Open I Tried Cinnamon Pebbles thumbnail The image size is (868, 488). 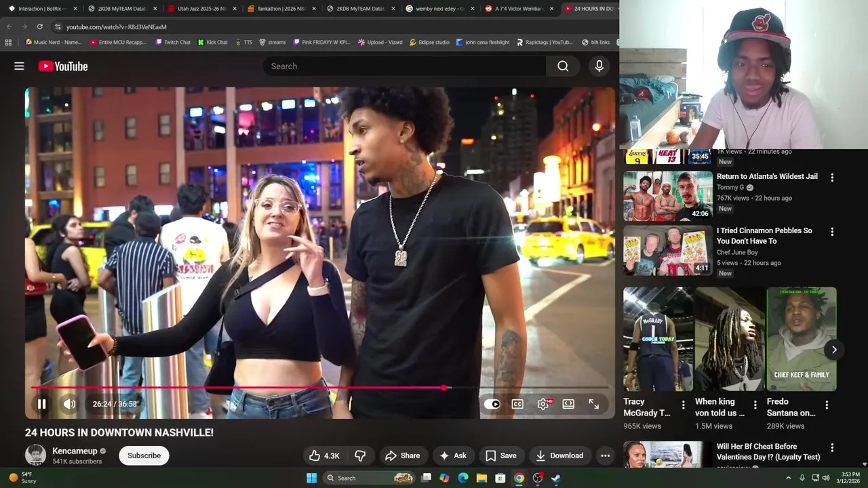click(667, 250)
